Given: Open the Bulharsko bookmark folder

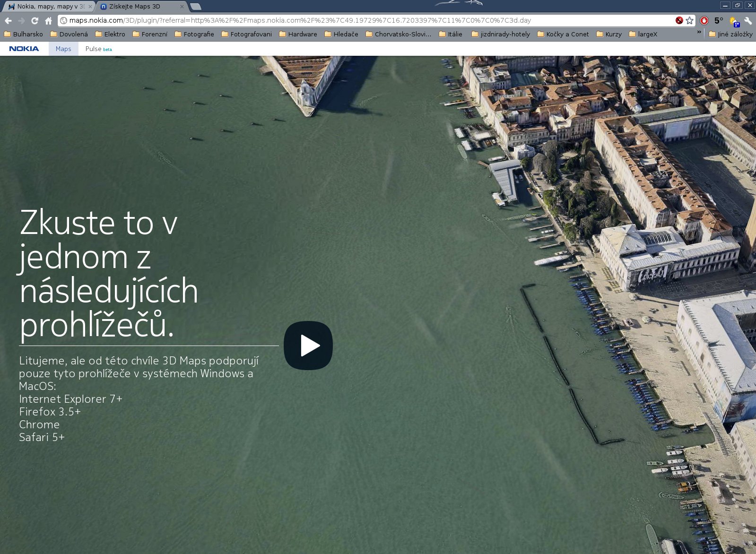Looking at the screenshot, I should click(24, 34).
